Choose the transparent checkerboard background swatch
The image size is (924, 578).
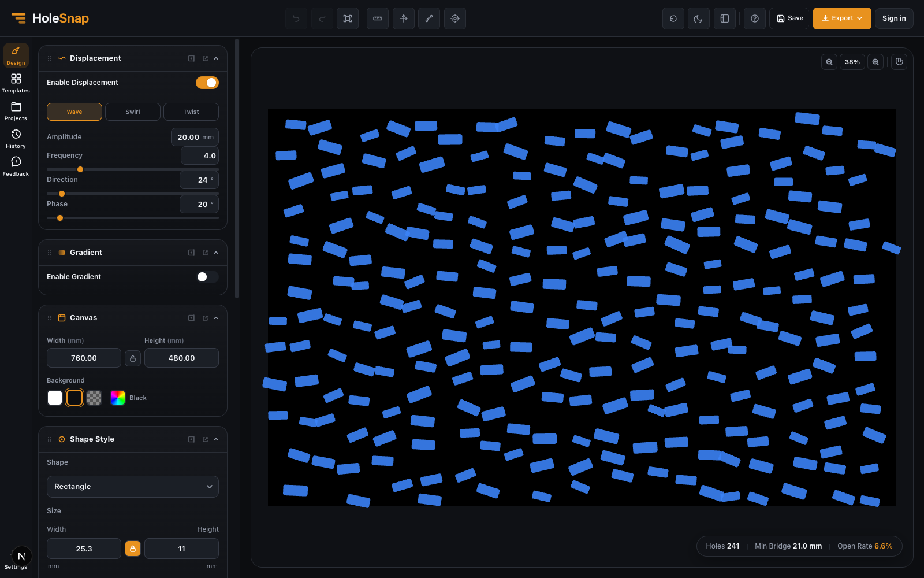click(x=94, y=398)
